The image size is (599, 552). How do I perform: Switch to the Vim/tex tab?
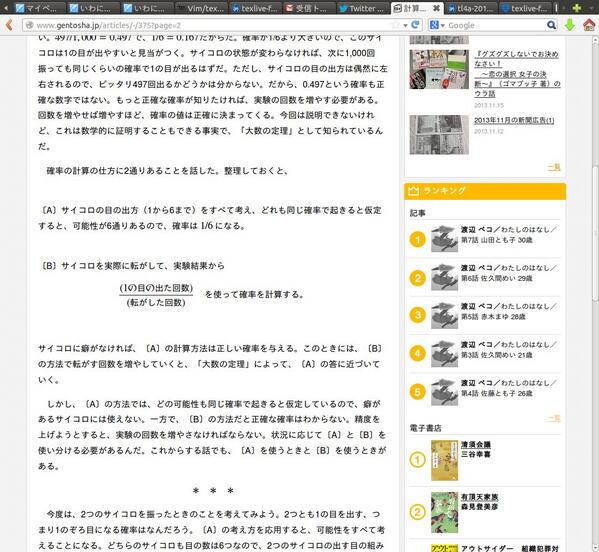[x=202, y=8]
